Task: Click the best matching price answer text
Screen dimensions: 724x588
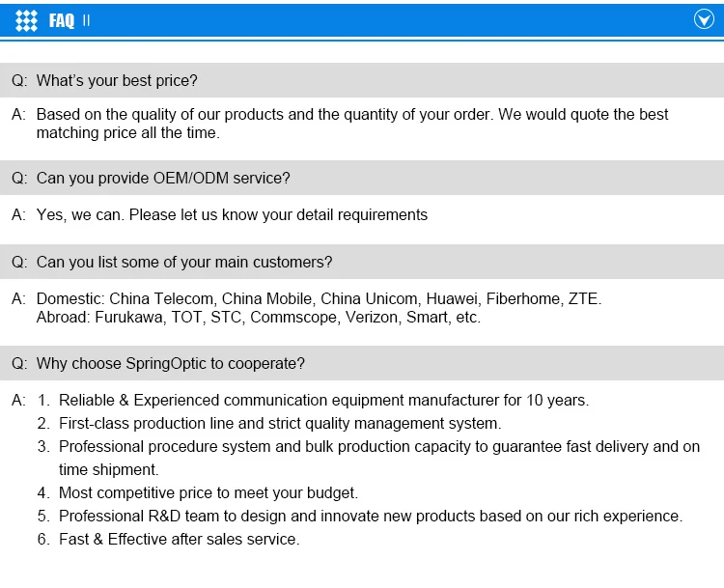Action: coord(352,124)
